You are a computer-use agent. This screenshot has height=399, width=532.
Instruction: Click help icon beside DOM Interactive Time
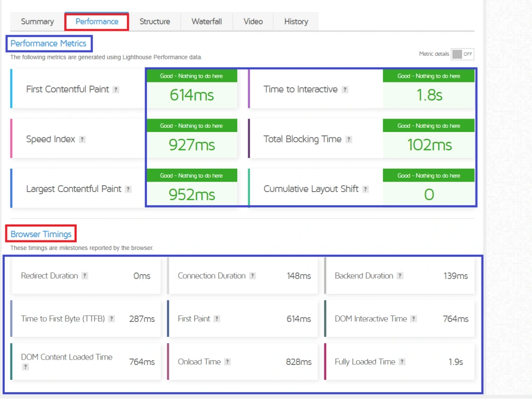(413, 319)
